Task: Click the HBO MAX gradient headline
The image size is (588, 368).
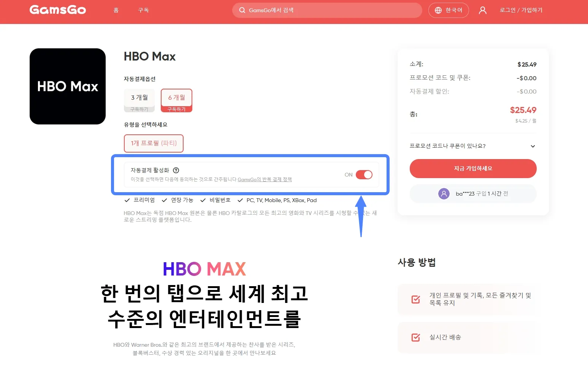Action: (x=204, y=269)
